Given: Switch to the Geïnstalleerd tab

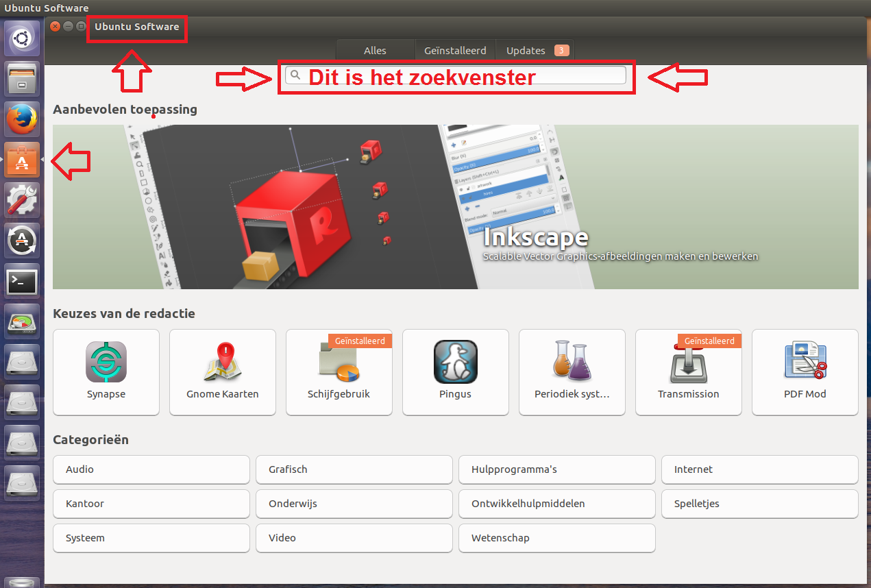Looking at the screenshot, I should point(455,50).
